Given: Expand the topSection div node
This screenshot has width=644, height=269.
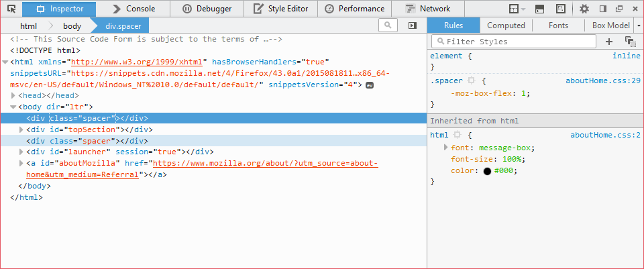Looking at the screenshot, I should point(22,129).
